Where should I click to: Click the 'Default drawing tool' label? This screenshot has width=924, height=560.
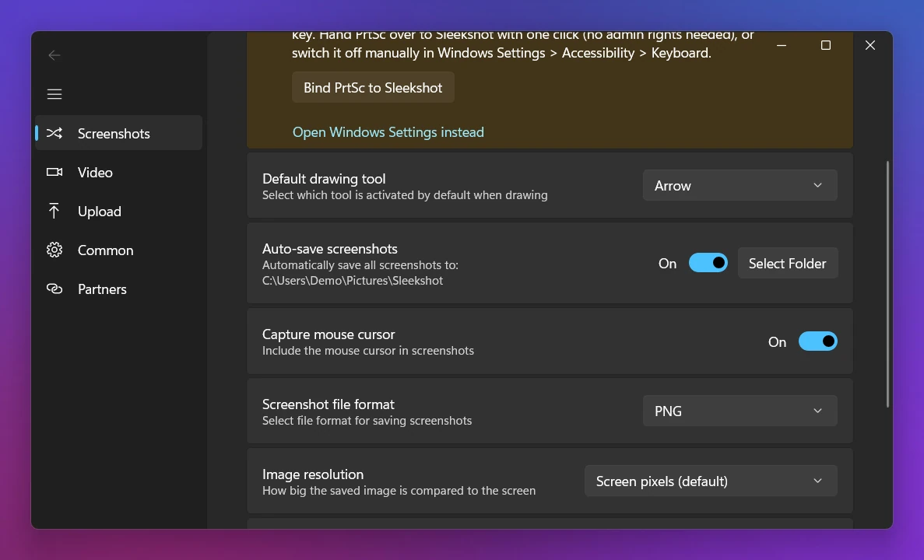(324, 178)
